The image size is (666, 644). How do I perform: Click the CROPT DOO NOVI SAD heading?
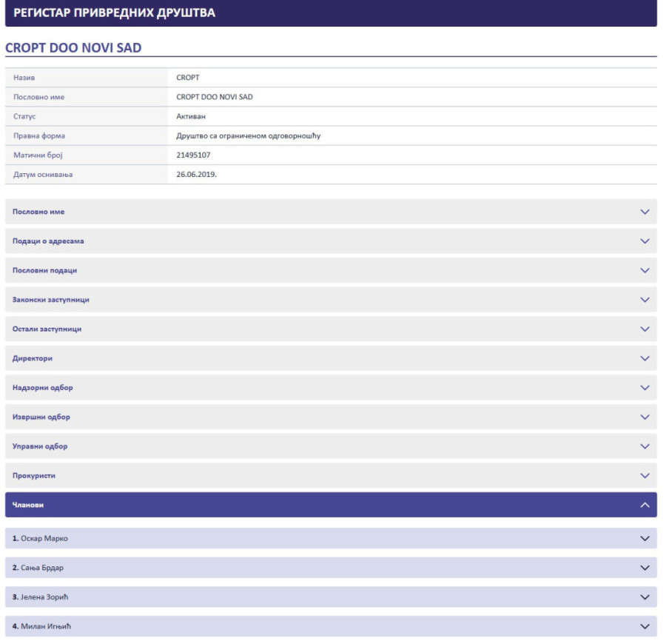[x=73, y=47]
